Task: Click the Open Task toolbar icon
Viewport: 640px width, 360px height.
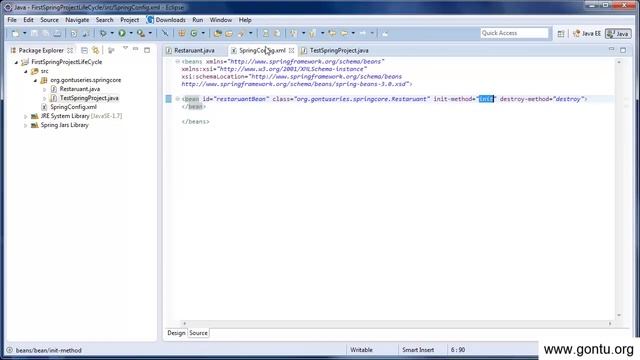Action: coord(229,33)
